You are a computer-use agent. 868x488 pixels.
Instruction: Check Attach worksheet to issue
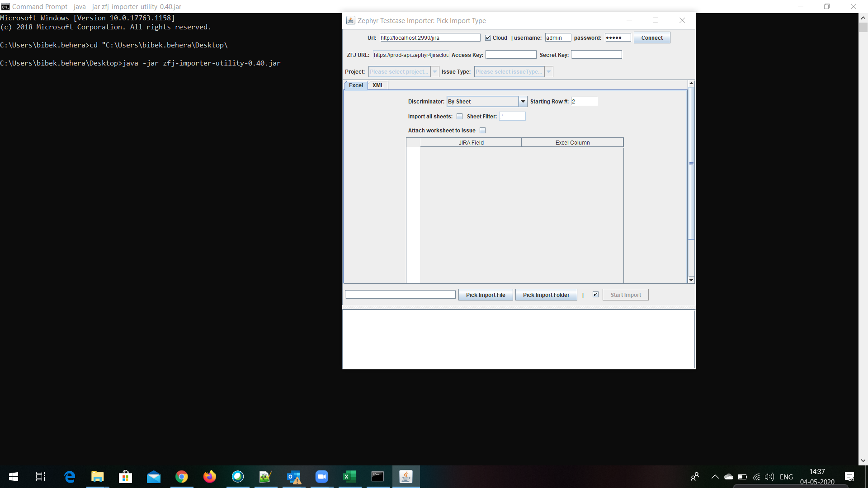click(482, 130)
